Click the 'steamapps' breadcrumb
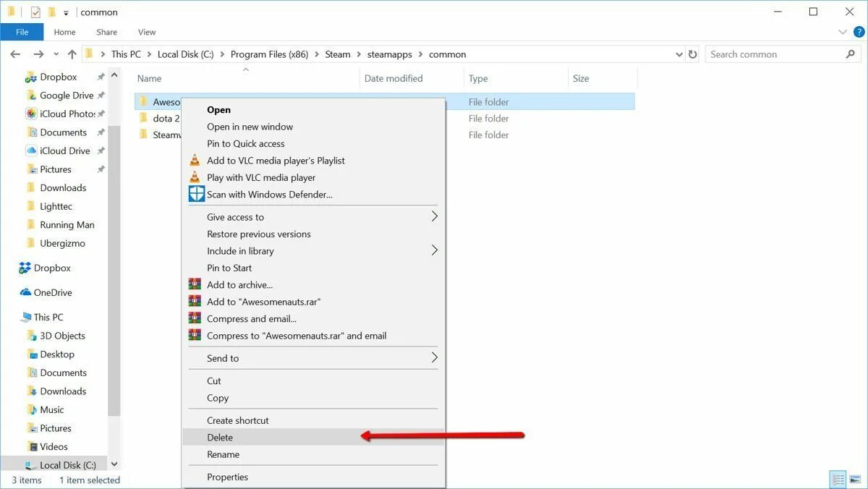This screenshot has width=868, height=489. pyautogui.click(x=390, y=54)
